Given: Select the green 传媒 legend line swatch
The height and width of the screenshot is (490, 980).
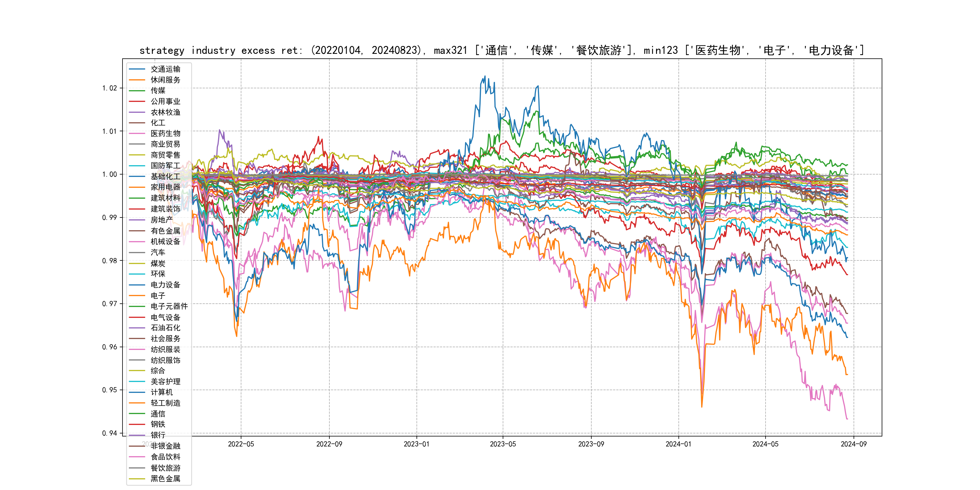Looking at the screenshot, I should point(137,90).
